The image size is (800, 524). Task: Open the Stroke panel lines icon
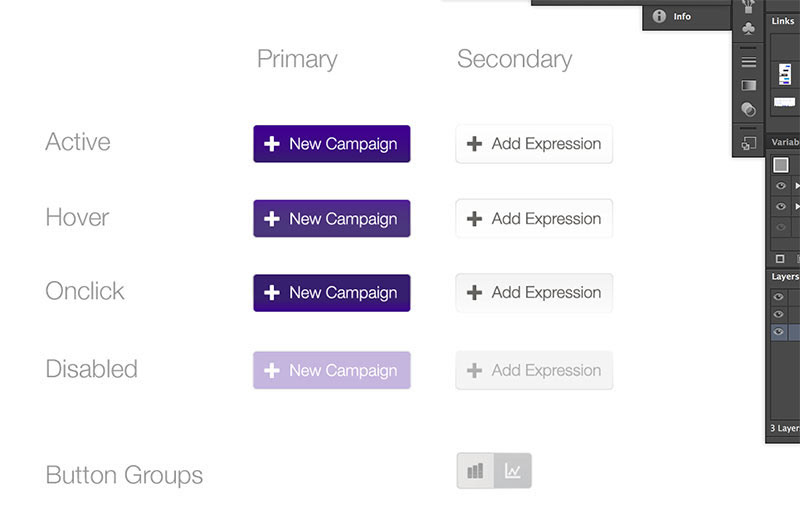[x=748, y=61]
